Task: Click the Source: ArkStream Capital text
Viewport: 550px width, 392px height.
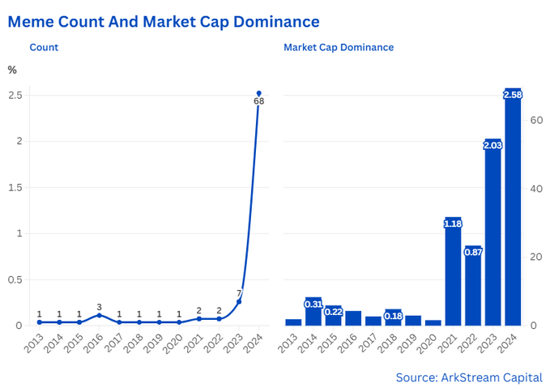Action: [469, 377]
